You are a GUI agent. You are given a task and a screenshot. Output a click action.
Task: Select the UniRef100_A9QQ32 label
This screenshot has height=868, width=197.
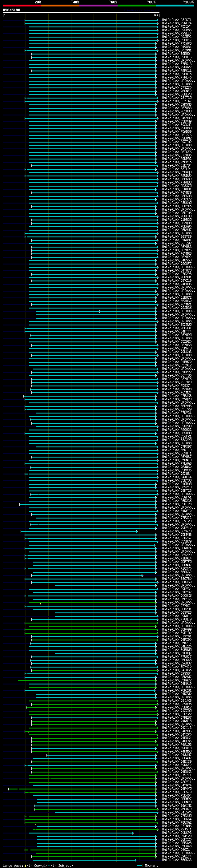point(176,430)
